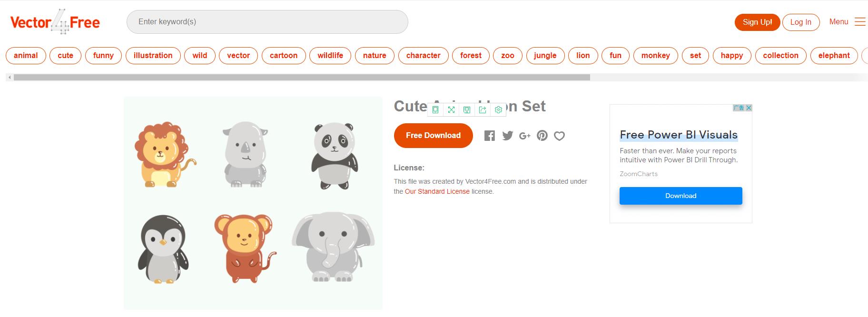This screenshot has width=868, height=317.
Task: Click the keyword search field
Action: 267,22
